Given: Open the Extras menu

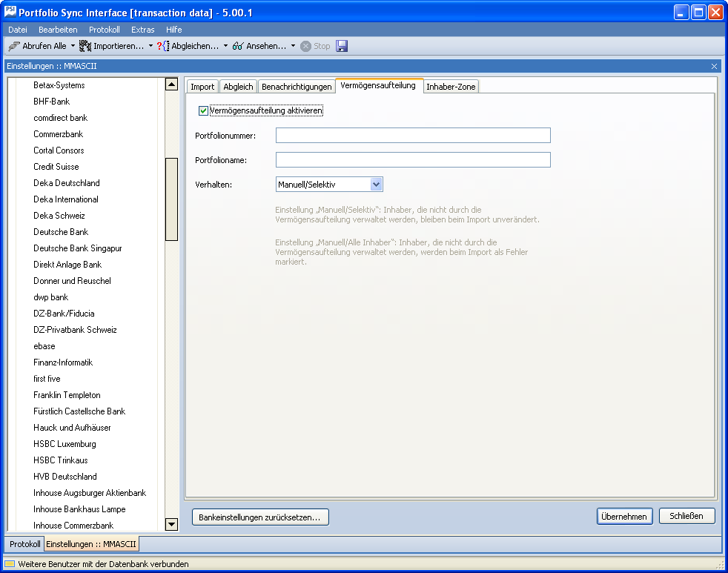Looking at the screenshot, I should tap(142, 30).
